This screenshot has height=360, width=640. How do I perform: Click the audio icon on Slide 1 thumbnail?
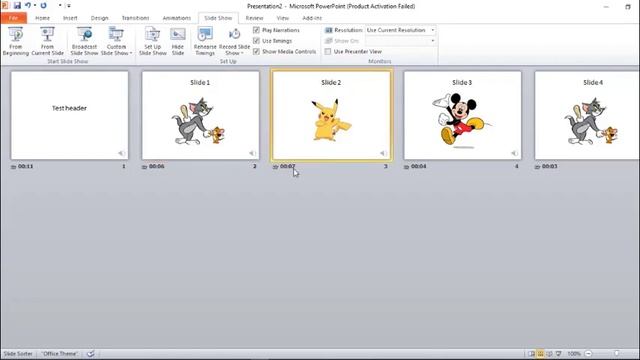[253, 153]
